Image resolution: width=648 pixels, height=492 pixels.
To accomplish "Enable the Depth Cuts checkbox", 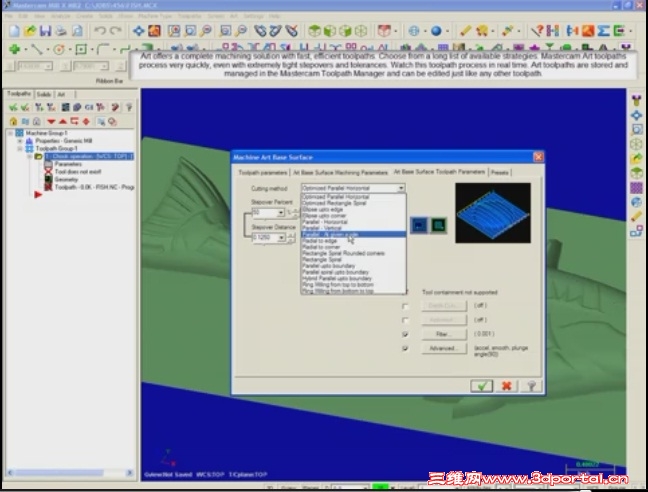I will [405, 307].
